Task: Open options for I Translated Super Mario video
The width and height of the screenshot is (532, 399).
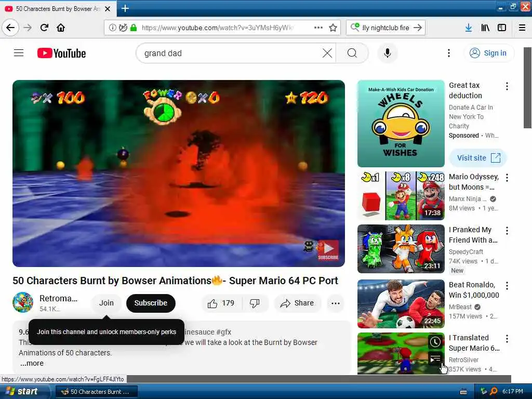Action: pos(507,339)
